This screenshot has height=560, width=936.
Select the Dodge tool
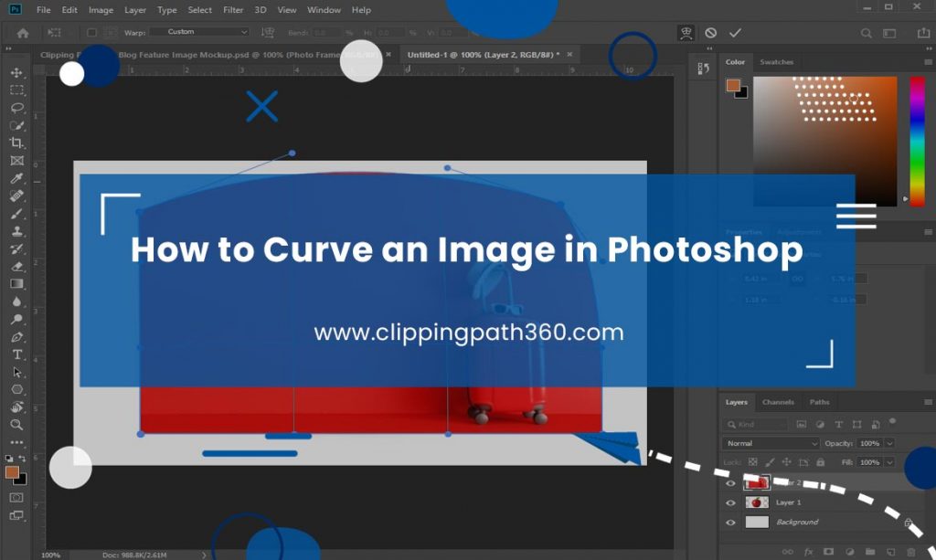click(16, 319)
